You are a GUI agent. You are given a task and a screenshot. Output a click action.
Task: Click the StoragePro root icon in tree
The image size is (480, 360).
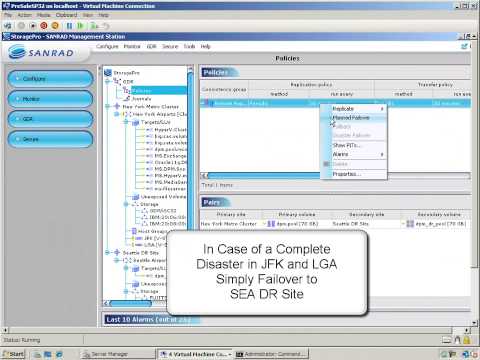(108, 72)
